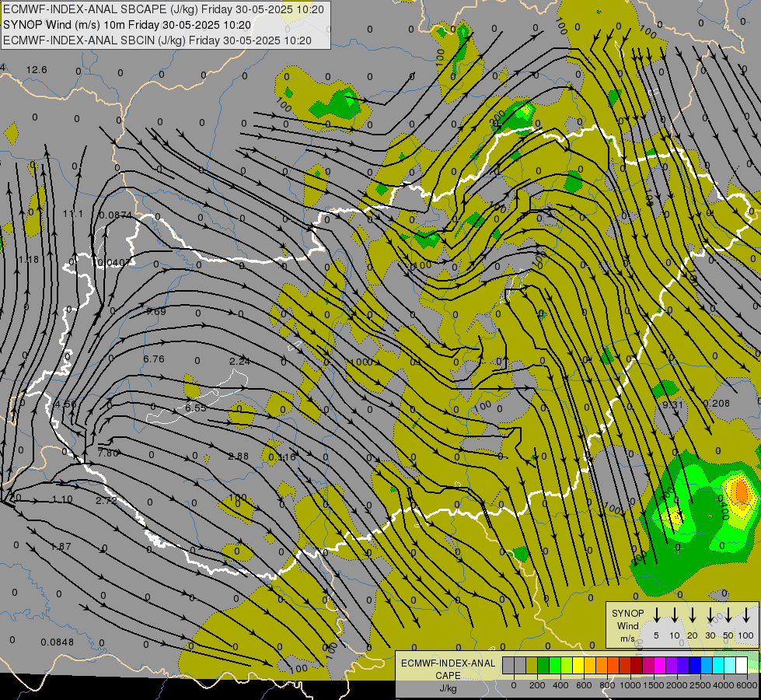Select the white CAPE legend swatch
The image size is (761, 700).
(x=741, y=666)
